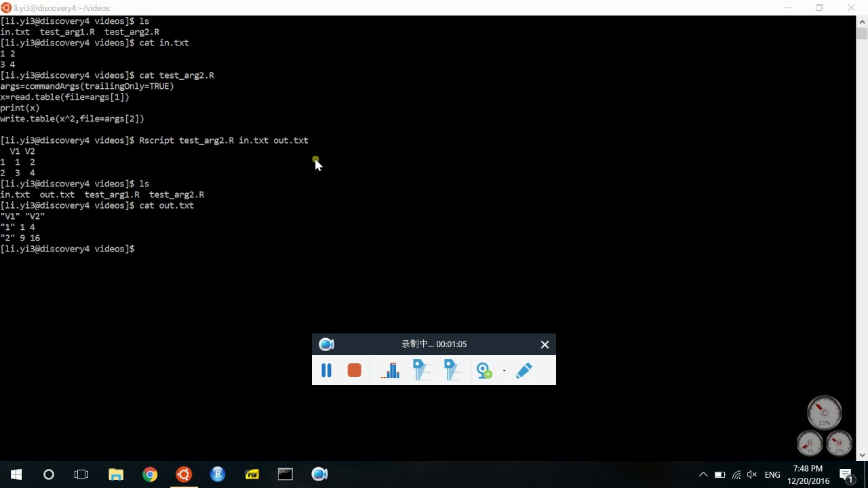868x488 pixels.
Task: Stop the recording with the orange square
Action: click(x=354, y=370)
